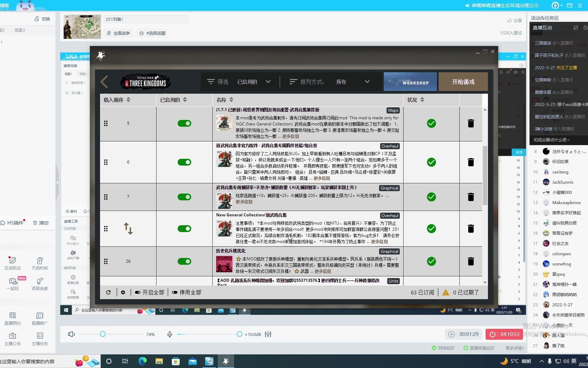Select the 场景3 scene tab
This screenshot has height=368, width=588.
coord(20,30)
